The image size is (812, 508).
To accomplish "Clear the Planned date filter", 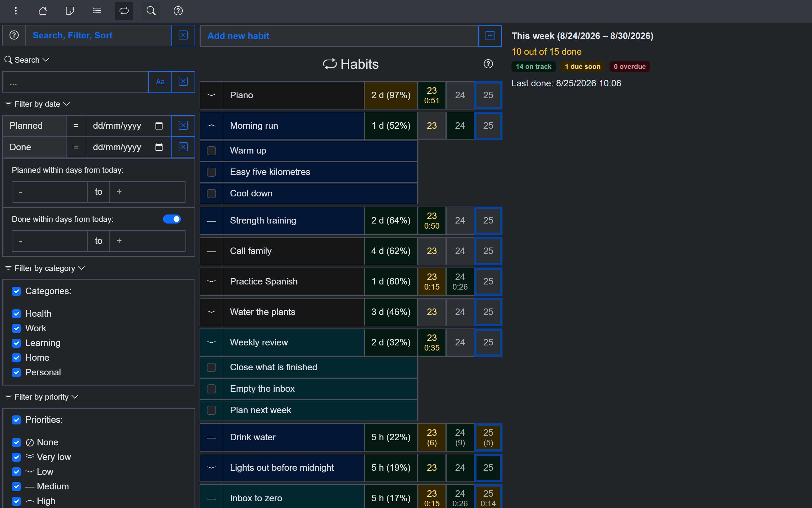I will pos(183,126).
